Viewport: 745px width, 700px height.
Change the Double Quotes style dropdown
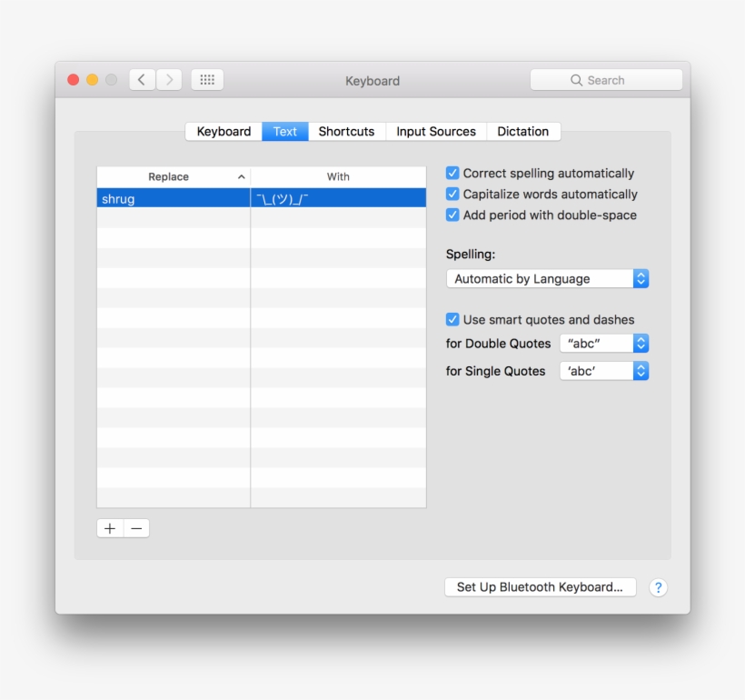(604, 343)
